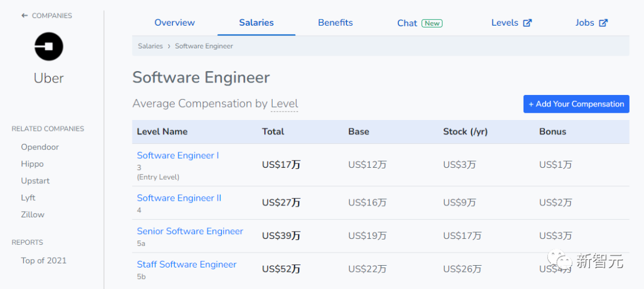Click the Salaries breadcrumb link

tap(150, 46)
